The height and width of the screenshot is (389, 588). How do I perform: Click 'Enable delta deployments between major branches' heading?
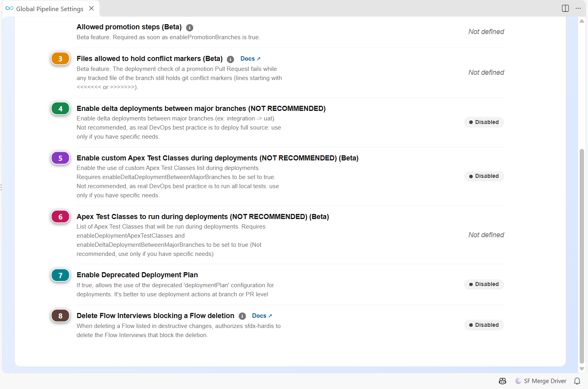tap(201, 109)
